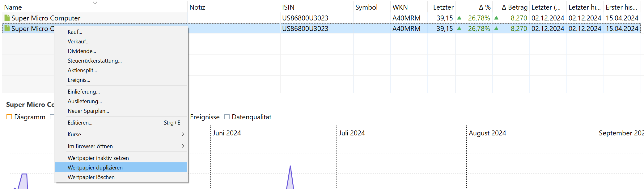Click WKN A40MRM in the first row
Image resolution: width=644 pixels, height=189 pixels.
406,18
